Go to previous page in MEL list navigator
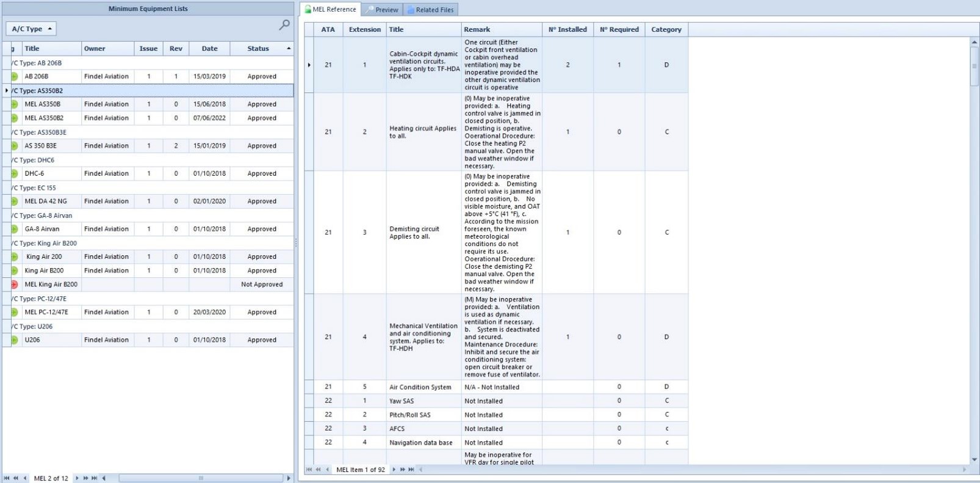The height and width of the screenshot is (483, 980). coord(16,478)
